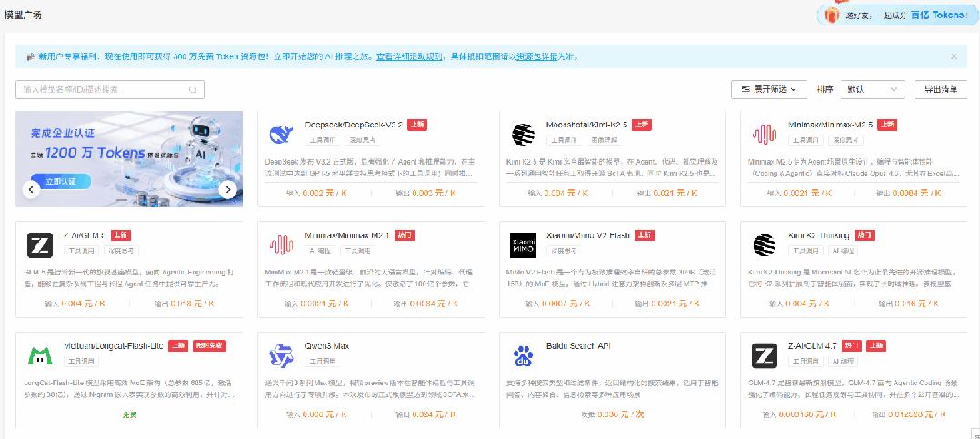Click the export list button (导出清单)
This screenshot has width=980, height=439.
[941, 89]
